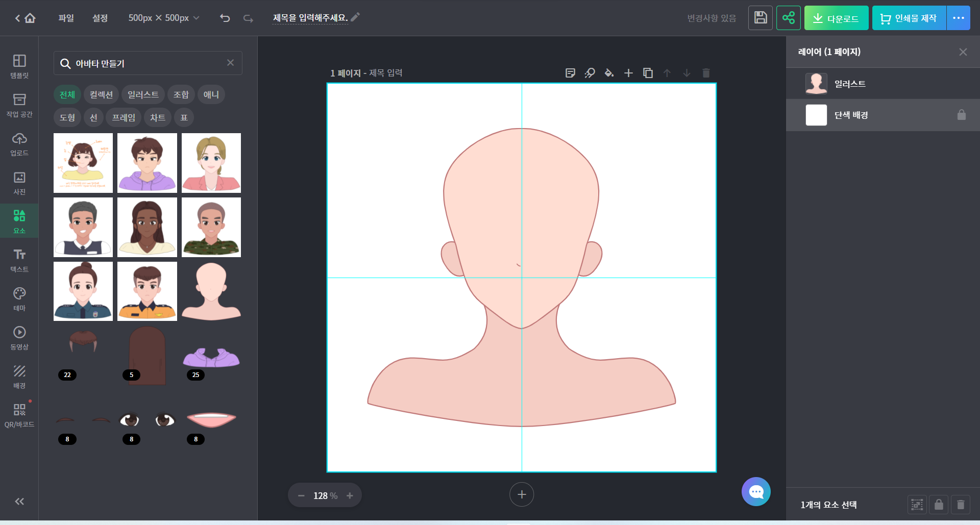980x525 pixels.
Task: Open the eyebrows collection thumbnail
Action: coord(83,420)
